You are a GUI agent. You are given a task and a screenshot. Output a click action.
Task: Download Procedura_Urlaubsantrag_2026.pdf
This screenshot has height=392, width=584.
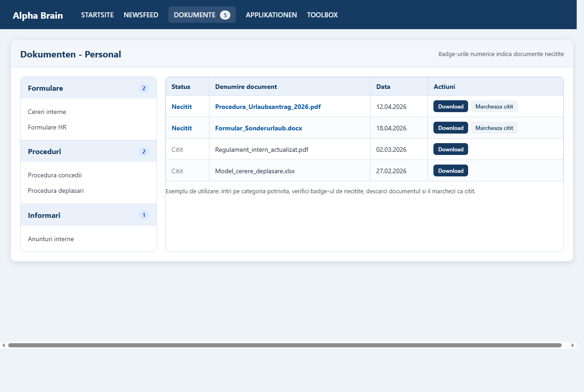(451, 106)
